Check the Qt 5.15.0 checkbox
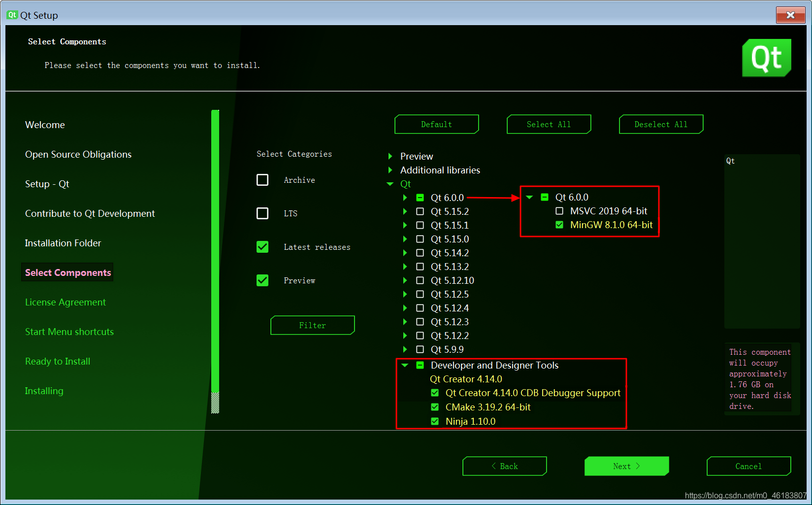 coord(420,239)
